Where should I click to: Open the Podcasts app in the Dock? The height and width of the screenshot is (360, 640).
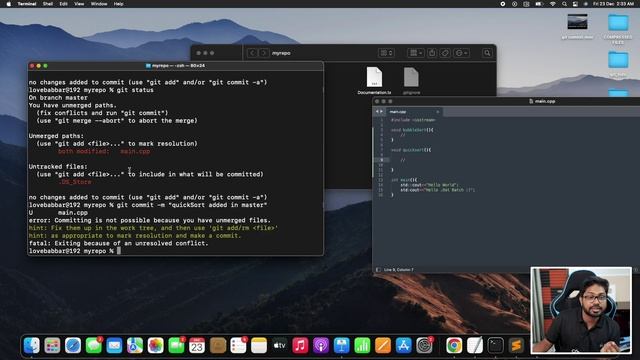click(321, 345)
